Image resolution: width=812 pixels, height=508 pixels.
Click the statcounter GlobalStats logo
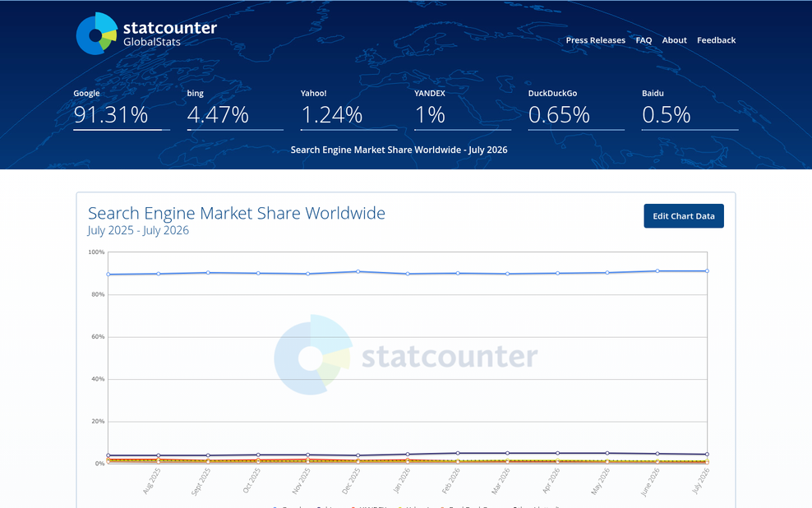pos(146,34)
